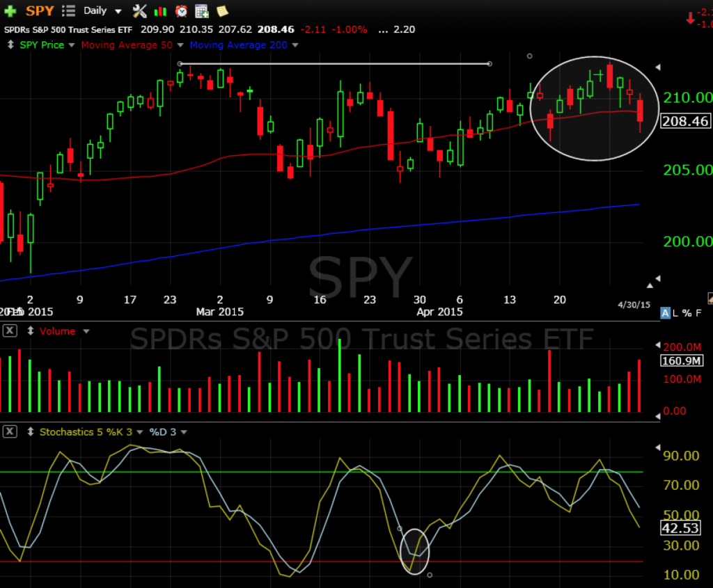The width and height of the screenshot is (713, 588).
Task: Click the 2.20 value in the header
Action: 405,29
